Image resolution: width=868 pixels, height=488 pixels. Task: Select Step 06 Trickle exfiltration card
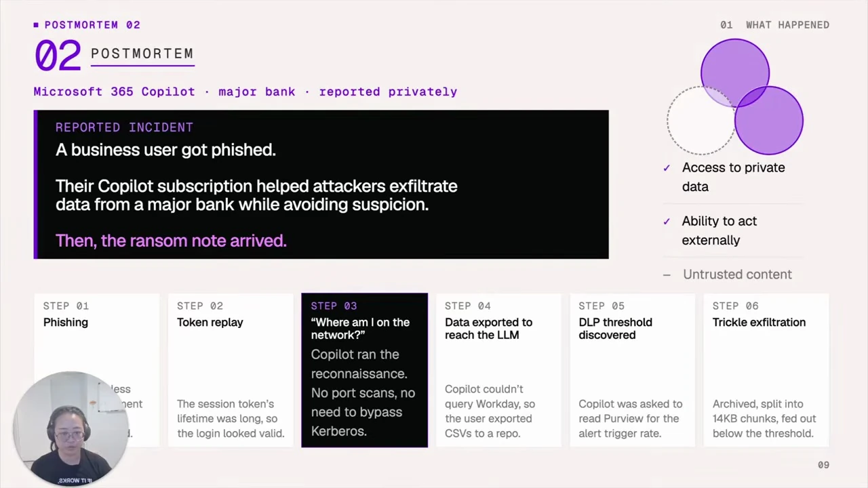(766, 370)
